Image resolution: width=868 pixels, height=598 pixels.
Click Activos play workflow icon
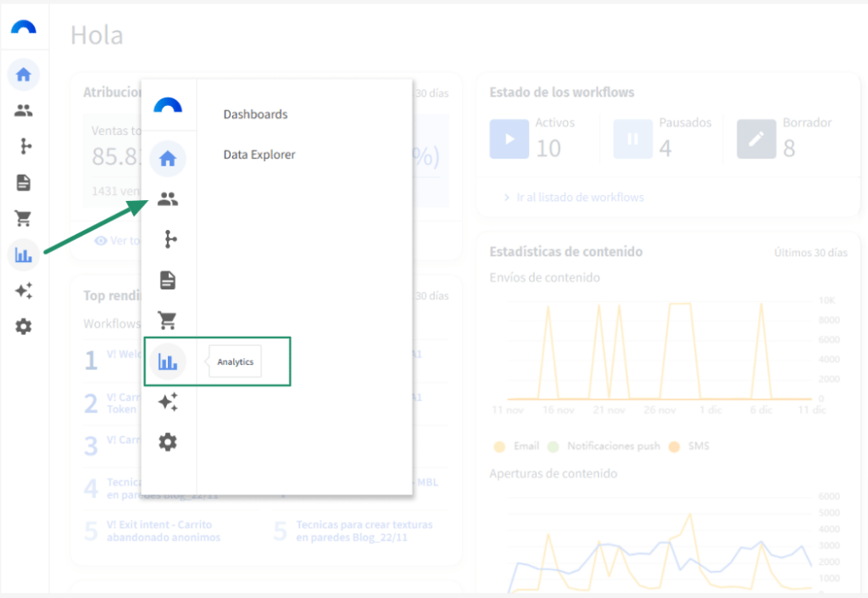coord(509,138)
